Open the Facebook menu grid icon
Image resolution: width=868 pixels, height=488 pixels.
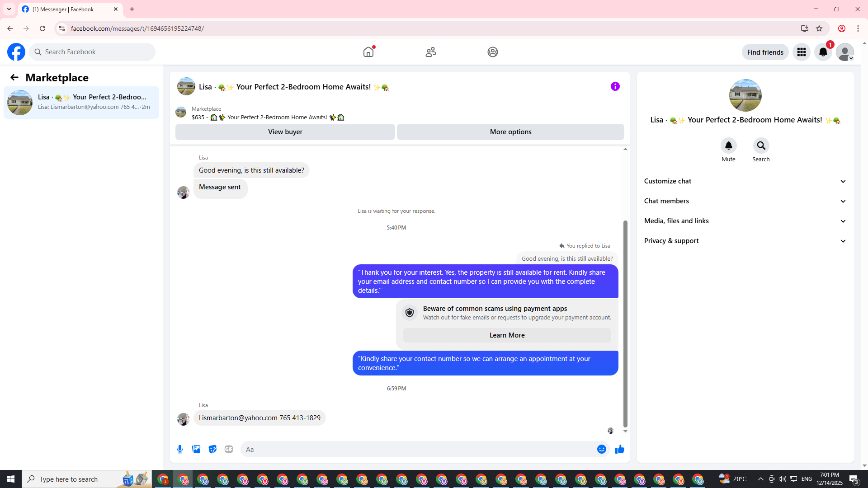801,52
